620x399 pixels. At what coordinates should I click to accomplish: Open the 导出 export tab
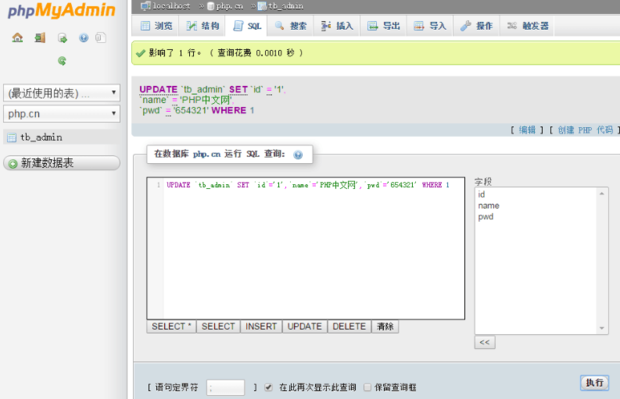coord(383,26)
